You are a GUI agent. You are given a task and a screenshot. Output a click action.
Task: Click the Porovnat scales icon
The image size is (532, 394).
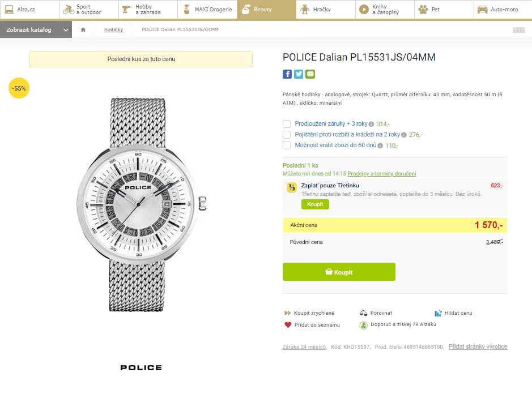pos(363,313)
